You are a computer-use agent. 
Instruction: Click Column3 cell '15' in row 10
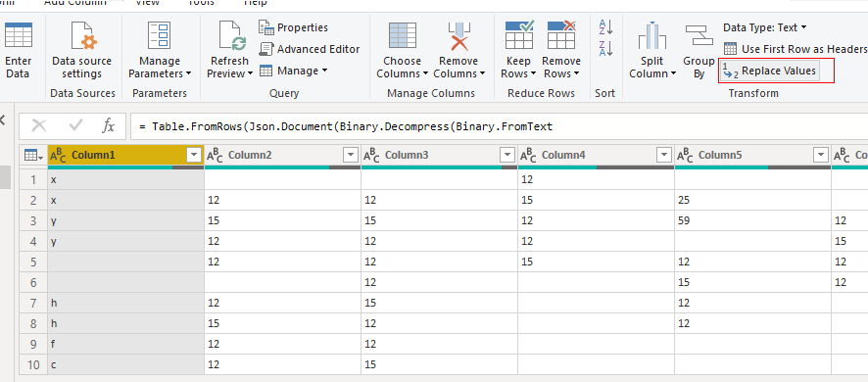[x=439, y=364]
